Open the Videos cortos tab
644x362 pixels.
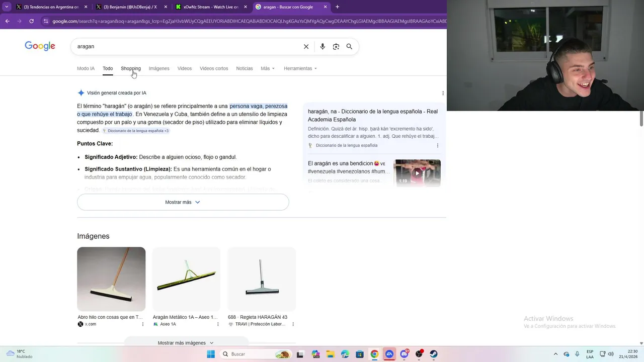pos(214,68)
